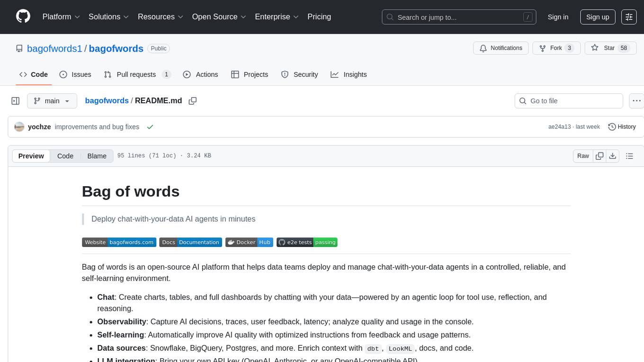Screen dimensions: 644x362
Task: Switch to the Issues tab
Action: tap(75, 74)
